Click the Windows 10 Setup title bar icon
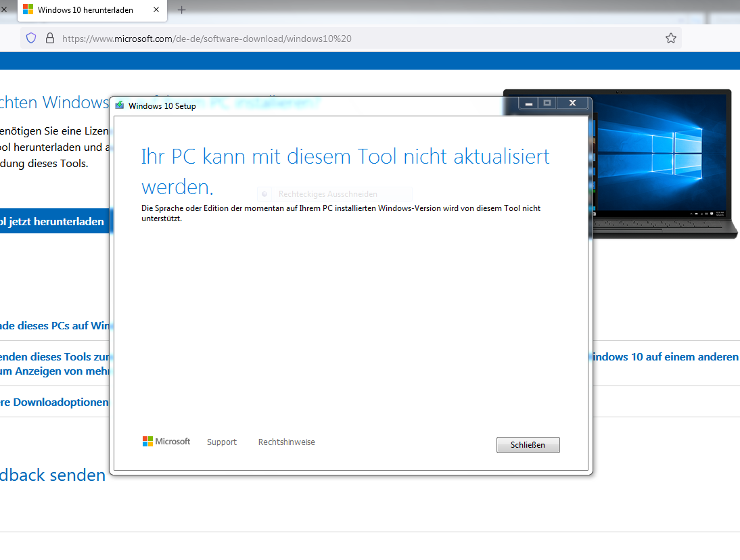The image size is (740, 560). (x=120, y=106)
